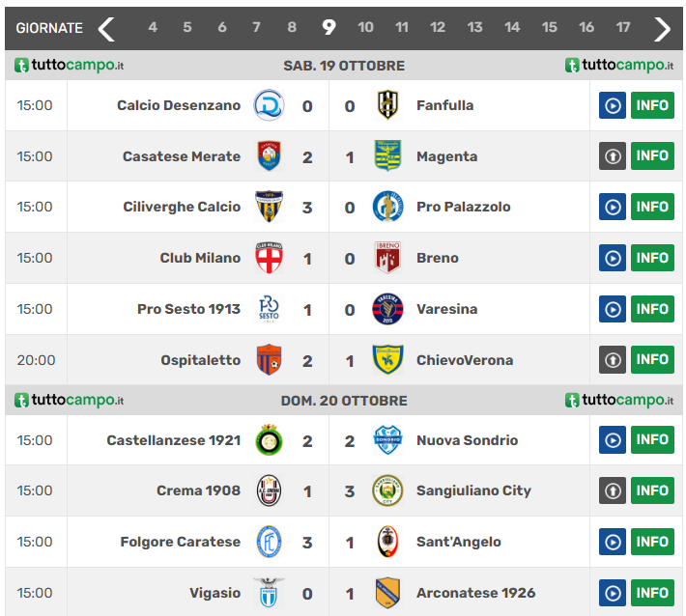Switch to giornata 8
This screenshot has width=686, height=616.
pos(292,28)
